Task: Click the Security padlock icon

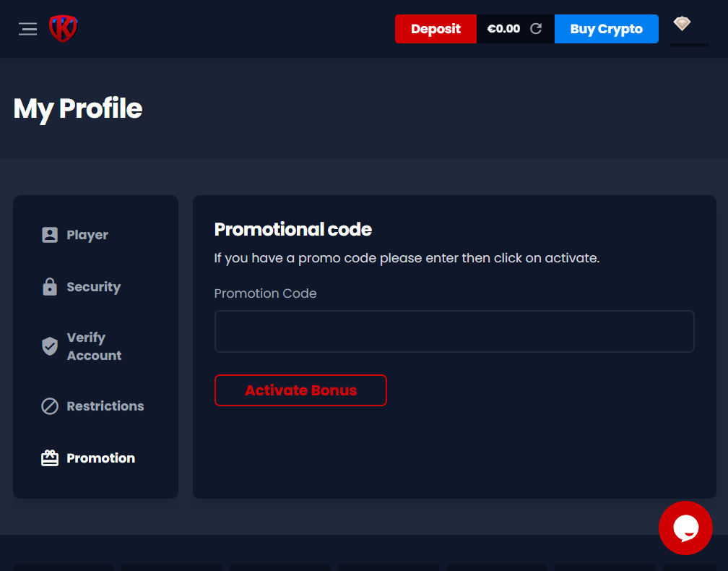Action: [50, 287]
